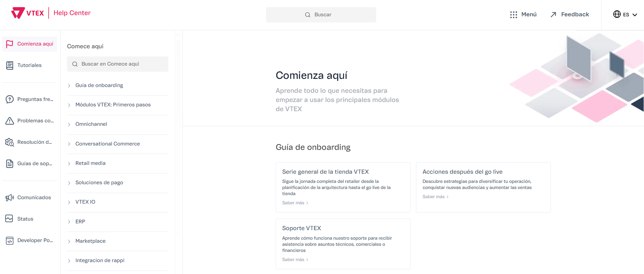This screenshot has width=644, height=274.
Task: Open the Menú grid menu
Action: (523, 14)
